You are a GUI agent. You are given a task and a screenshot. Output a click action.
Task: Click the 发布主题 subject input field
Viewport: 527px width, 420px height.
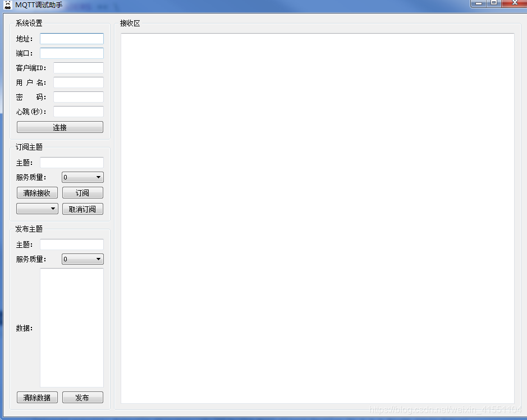(x=72, y=244)
